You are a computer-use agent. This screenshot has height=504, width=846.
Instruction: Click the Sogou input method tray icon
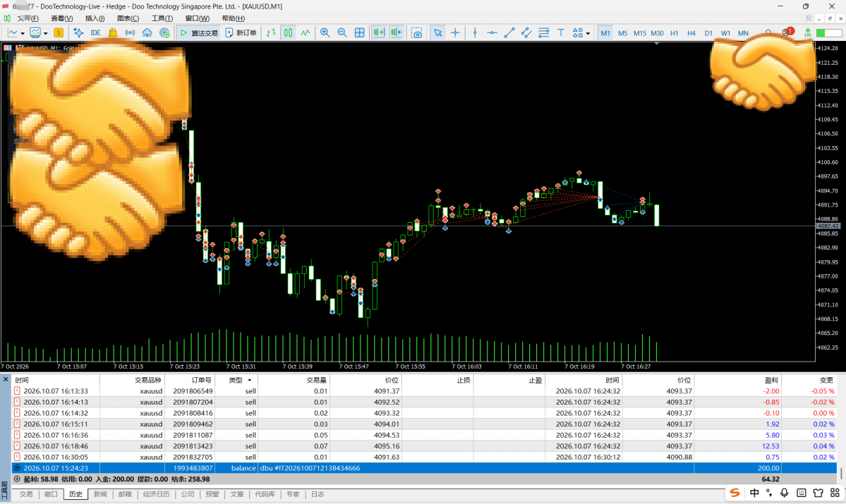(735, 493)
